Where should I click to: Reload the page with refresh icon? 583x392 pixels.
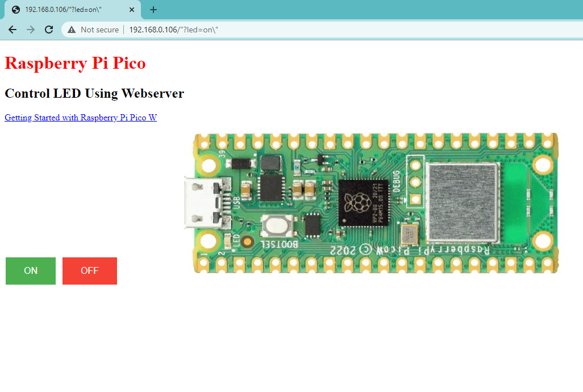coord(49,30)
